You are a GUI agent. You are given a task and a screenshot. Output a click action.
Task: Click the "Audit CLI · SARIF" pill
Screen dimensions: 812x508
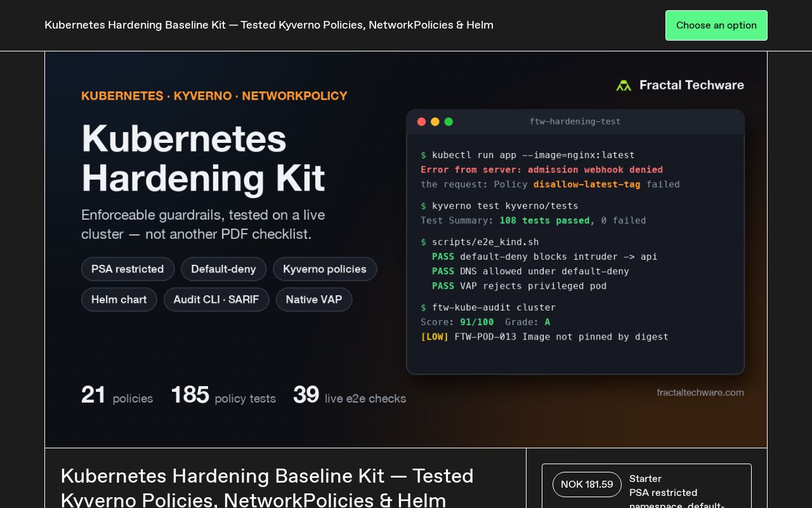click(x=216, y=300)
